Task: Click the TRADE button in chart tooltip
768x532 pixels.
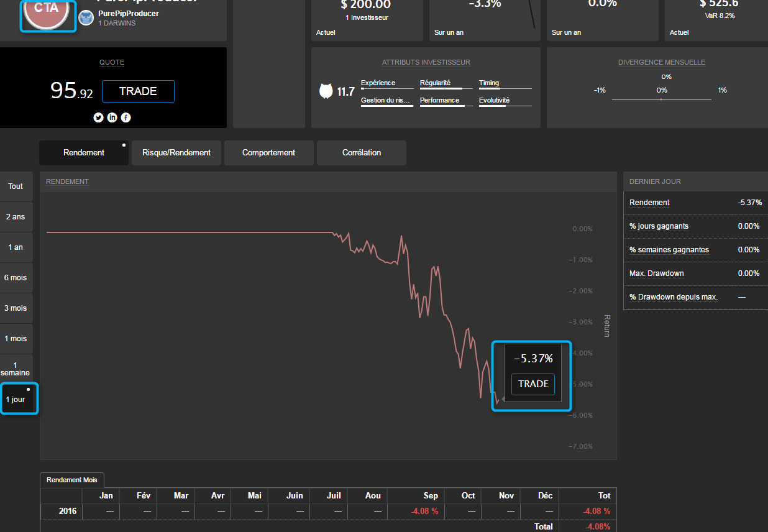Action: 533,384
